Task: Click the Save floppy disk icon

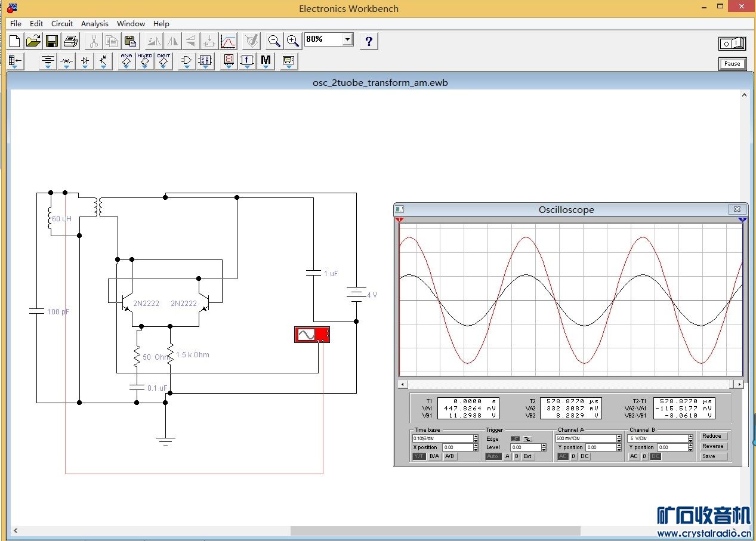Action: click(52, 41)
